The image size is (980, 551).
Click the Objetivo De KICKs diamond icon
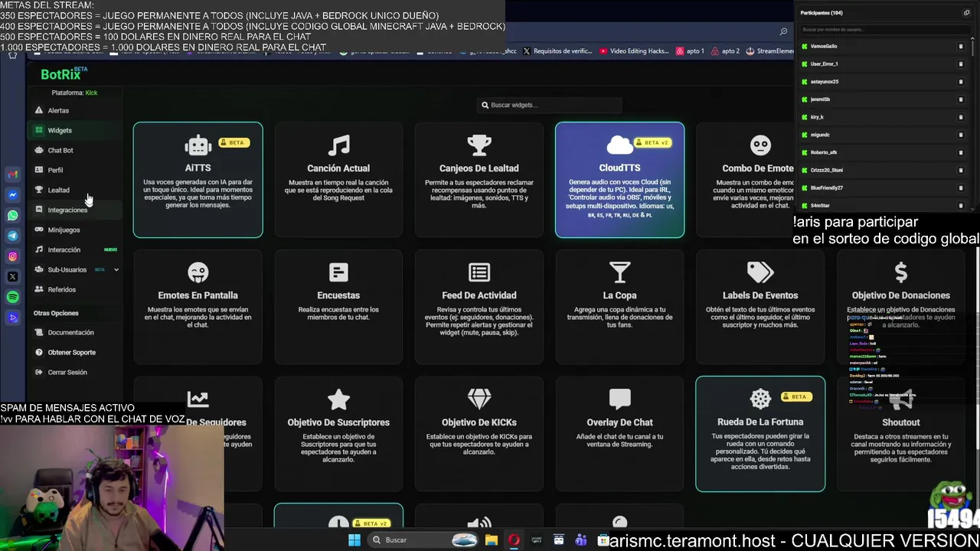479,399
